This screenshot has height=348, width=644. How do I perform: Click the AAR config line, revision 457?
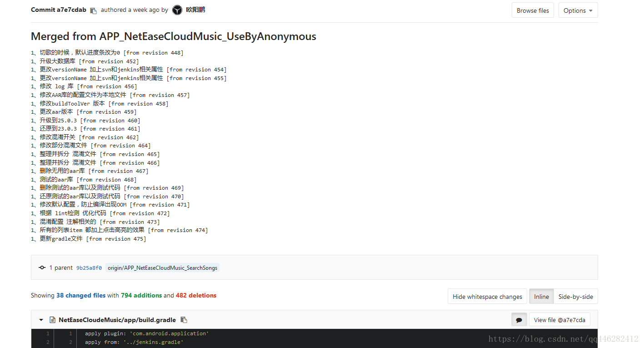pos(110,95)
